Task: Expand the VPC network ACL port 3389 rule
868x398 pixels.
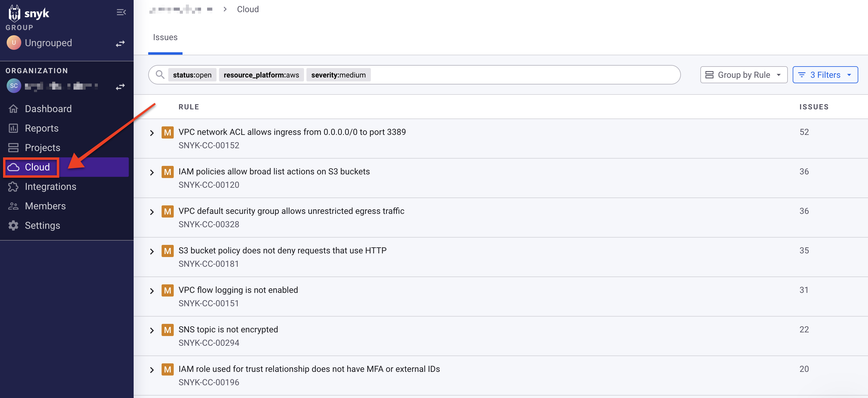Action: click(x=152, y=133)
